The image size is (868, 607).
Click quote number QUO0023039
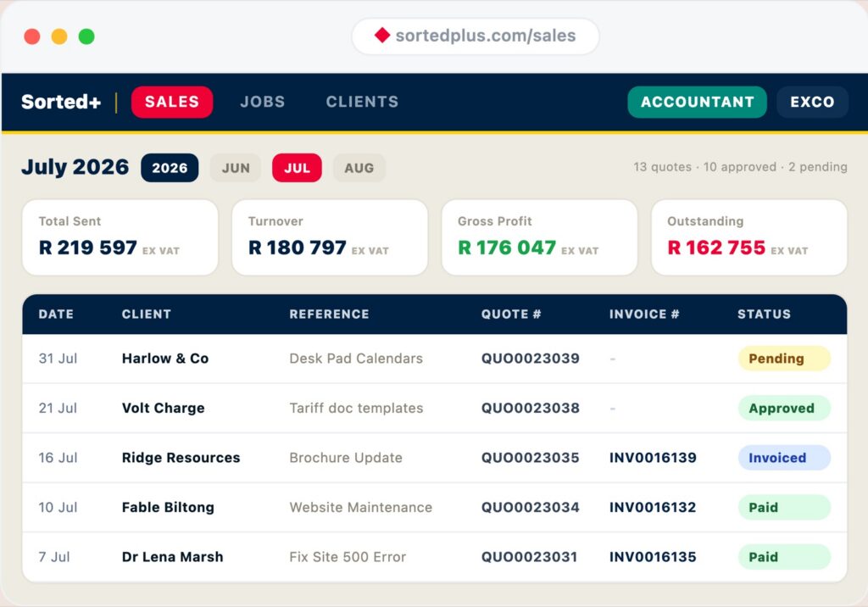(531, 359)
